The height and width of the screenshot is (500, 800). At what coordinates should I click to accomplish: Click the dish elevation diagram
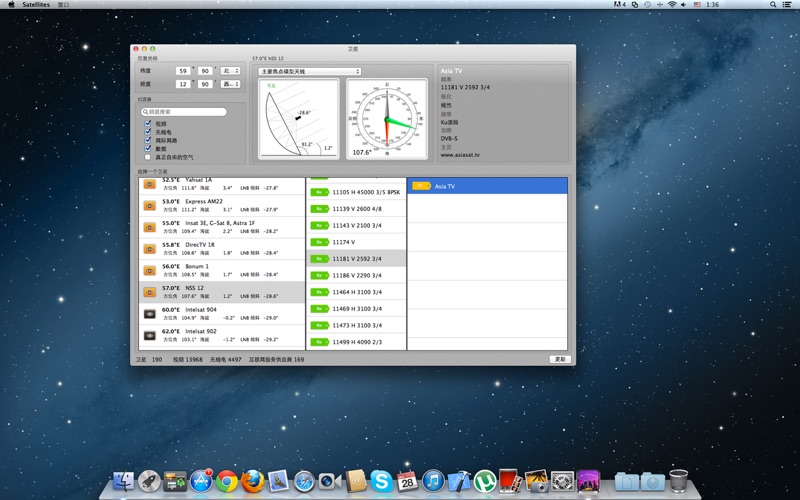298,119
